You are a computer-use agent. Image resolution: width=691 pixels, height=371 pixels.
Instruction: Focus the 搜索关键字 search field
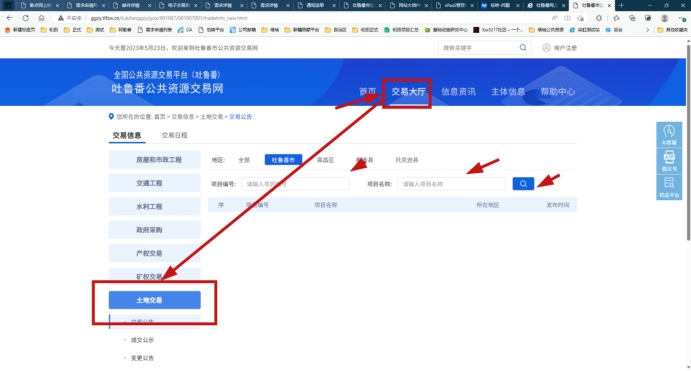tap(479, 48)
